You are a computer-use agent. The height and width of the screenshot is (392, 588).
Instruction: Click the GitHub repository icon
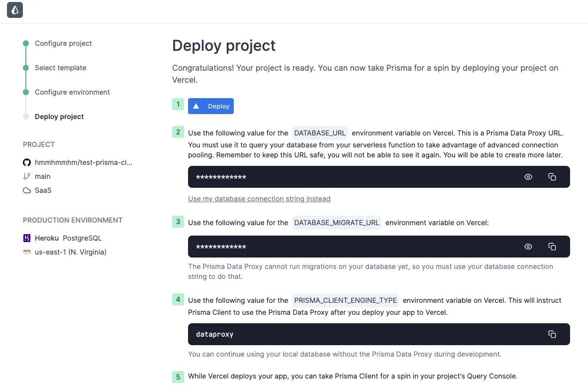[27, 162]
